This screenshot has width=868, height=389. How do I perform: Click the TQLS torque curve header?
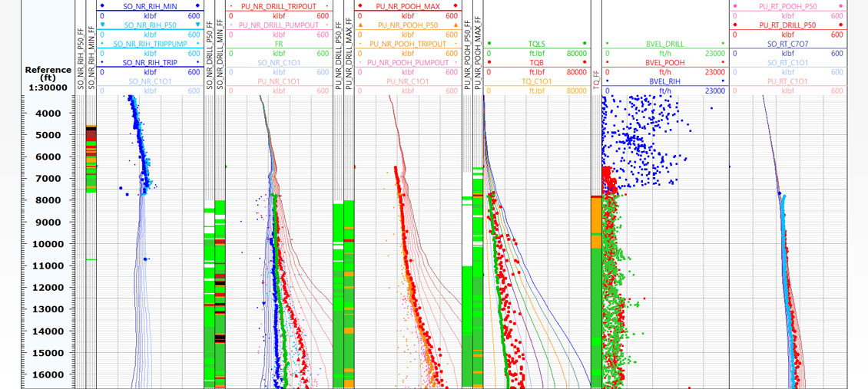coord(536,44)
